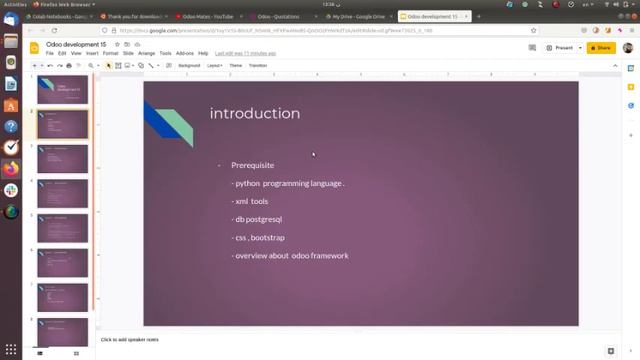Switch to the Odoo Mates YouTube tab

tap(208, 17)
